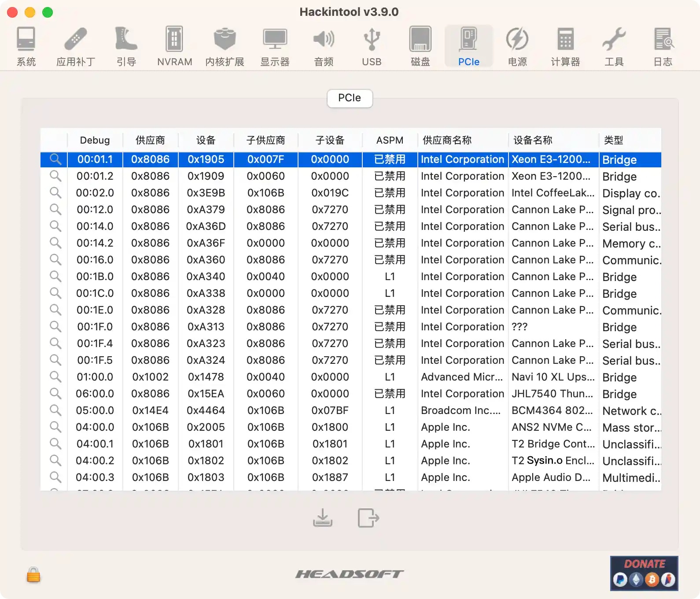Select the PCIe toolbar tab
700x599 pixels.
pyautogui.click(x=469, y=46)
